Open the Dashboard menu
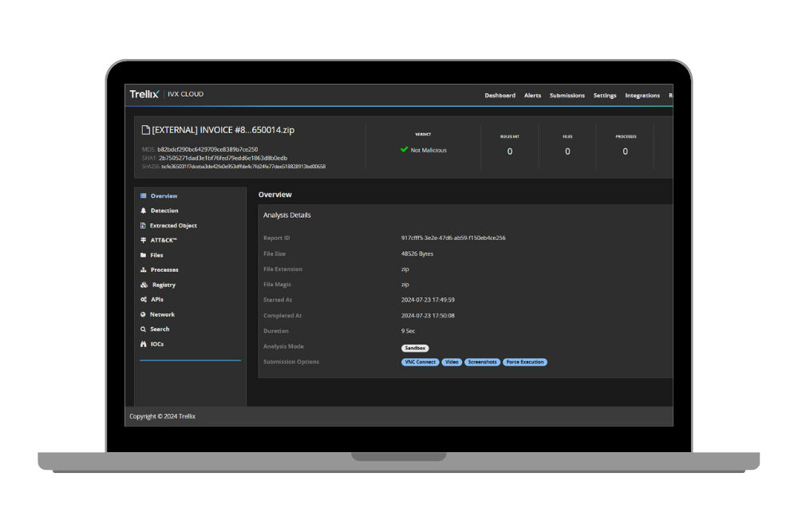The width and height of the screenshot is (798, 532). [x=500, y=95]
